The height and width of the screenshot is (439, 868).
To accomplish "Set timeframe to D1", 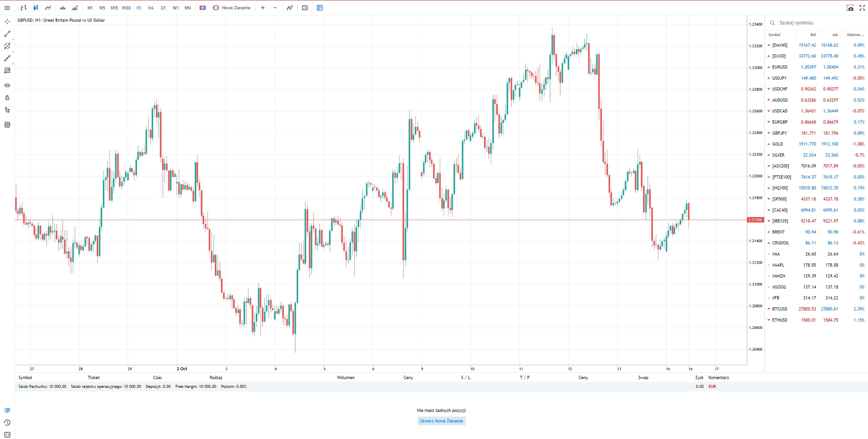I will [x=163, y=8].
